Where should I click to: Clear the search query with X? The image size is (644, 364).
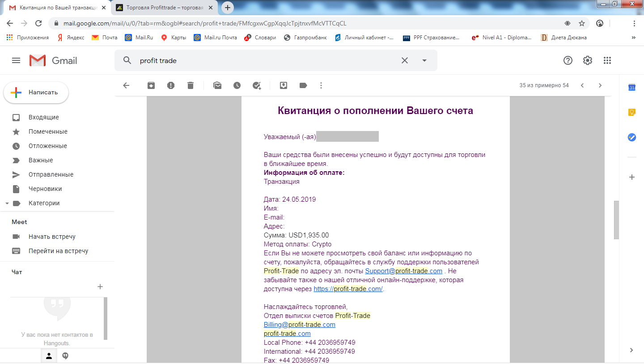pyautogui.click(x=405, y=60)
